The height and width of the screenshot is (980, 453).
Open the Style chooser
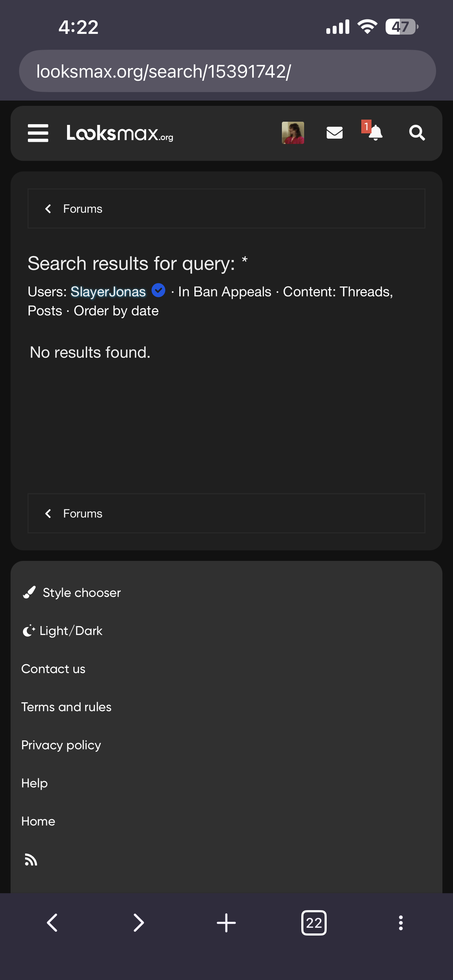[x=72, y=593]
